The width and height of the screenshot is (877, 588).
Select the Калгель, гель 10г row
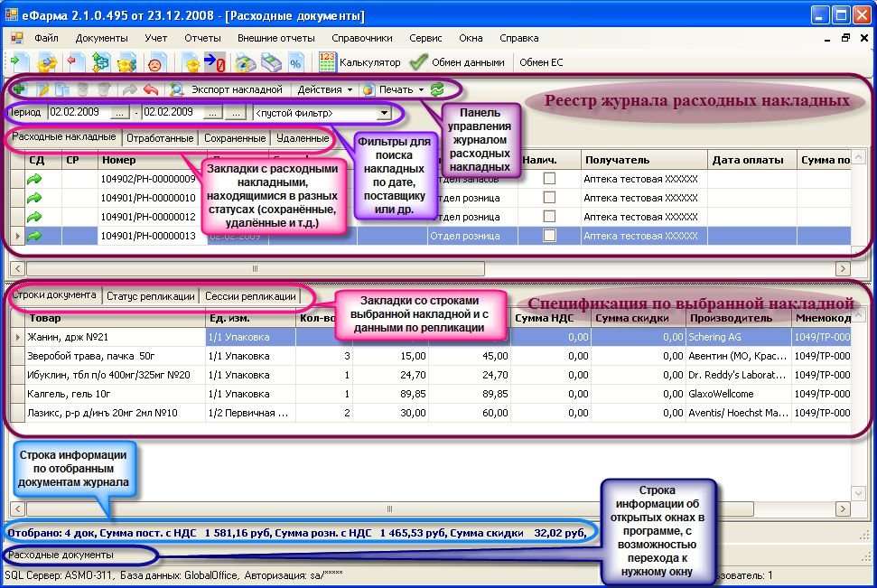pyautogui.click(x=431, y=395)
